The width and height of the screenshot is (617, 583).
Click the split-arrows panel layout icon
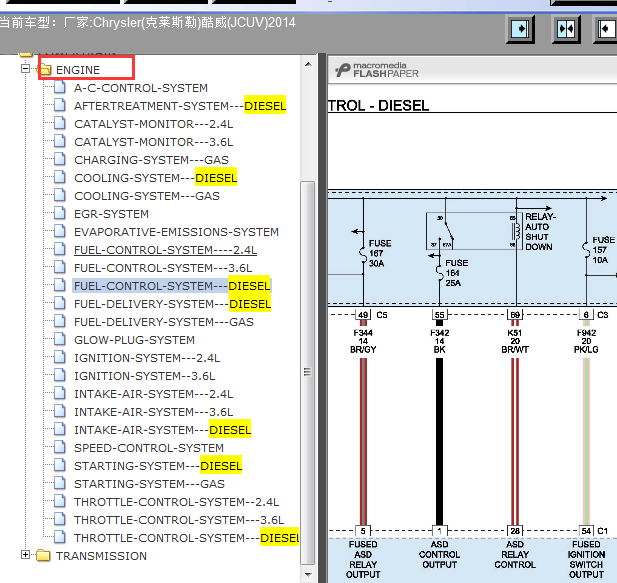point(566,29)
